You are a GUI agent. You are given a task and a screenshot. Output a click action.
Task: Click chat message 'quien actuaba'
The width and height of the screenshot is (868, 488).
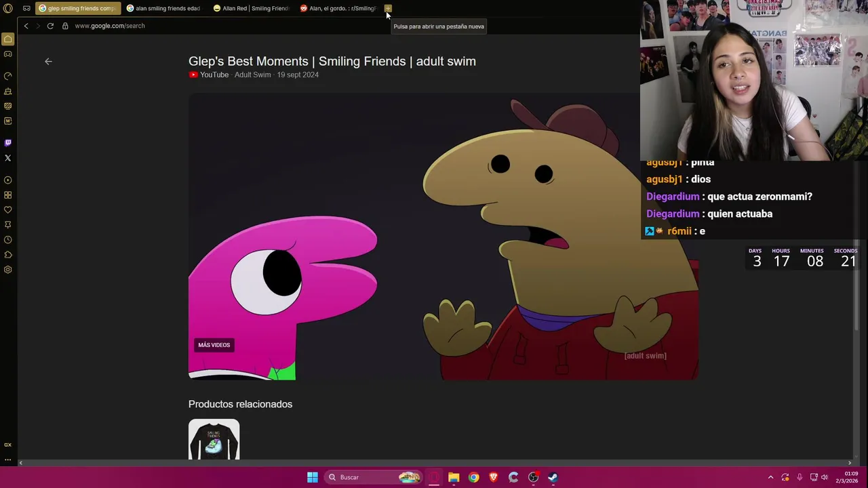[740, 213]
